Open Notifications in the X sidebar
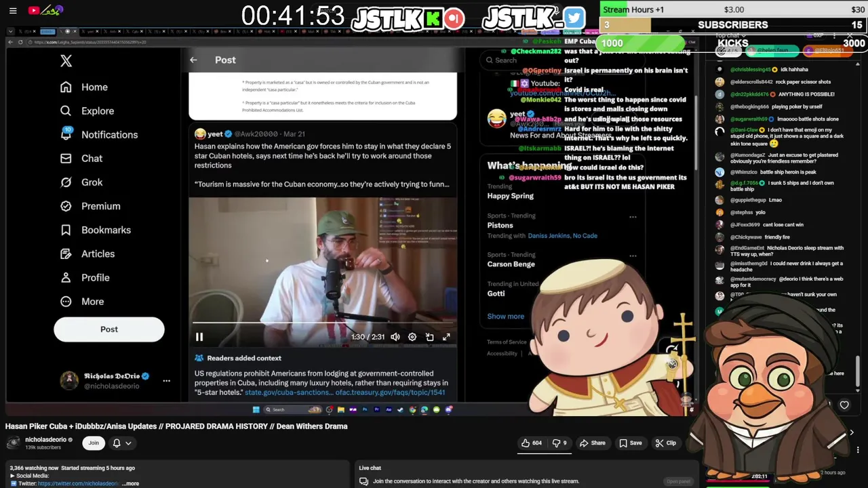 click(99, 134)
